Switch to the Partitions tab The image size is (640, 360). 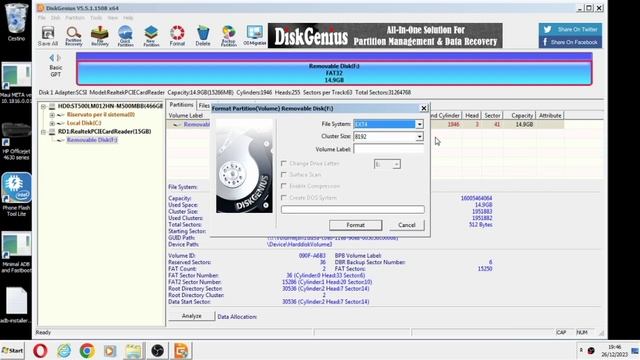pos(181,105)
